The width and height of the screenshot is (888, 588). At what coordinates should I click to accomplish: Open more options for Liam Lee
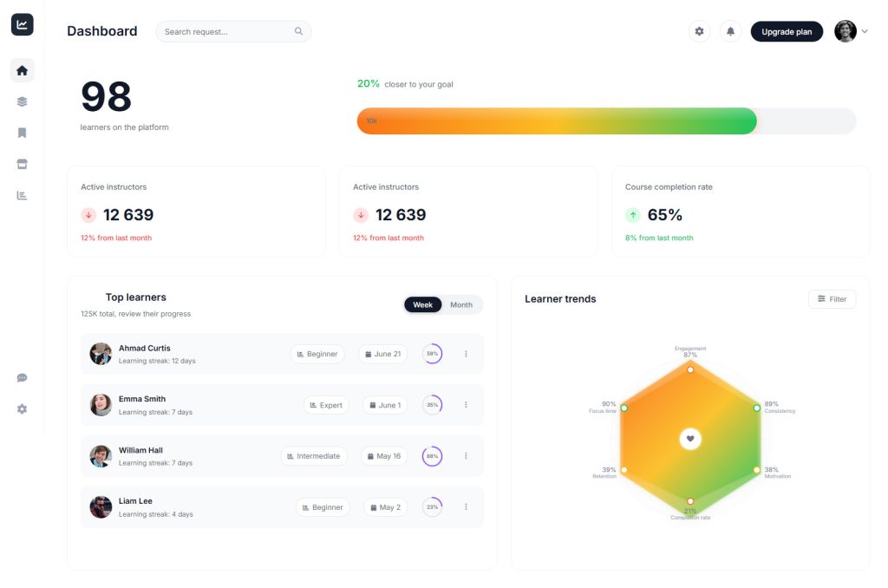466,507
